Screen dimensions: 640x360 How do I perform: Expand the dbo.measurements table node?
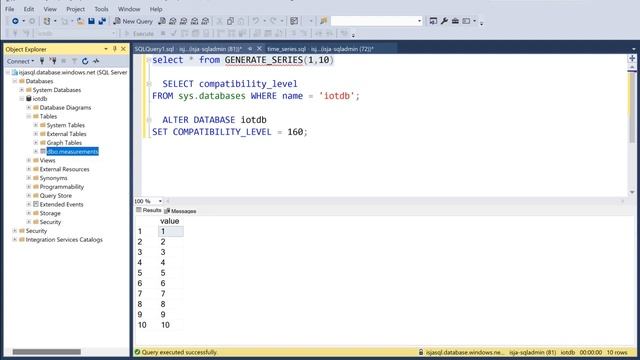coord(36,151)
